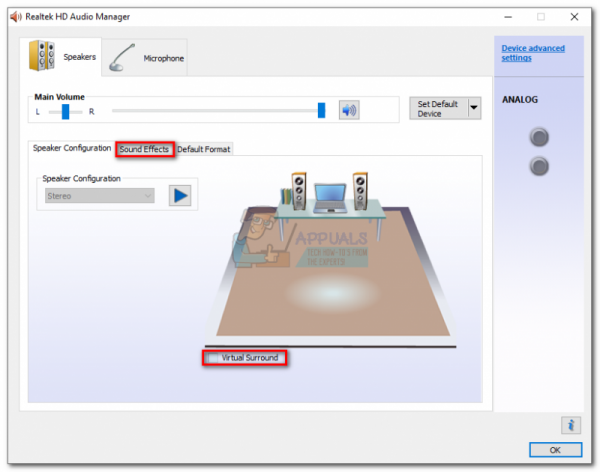Viewport: 600px width, 472px height.
Task: Open the Speaker Configuration tab
Action: [x=72, y=148]
